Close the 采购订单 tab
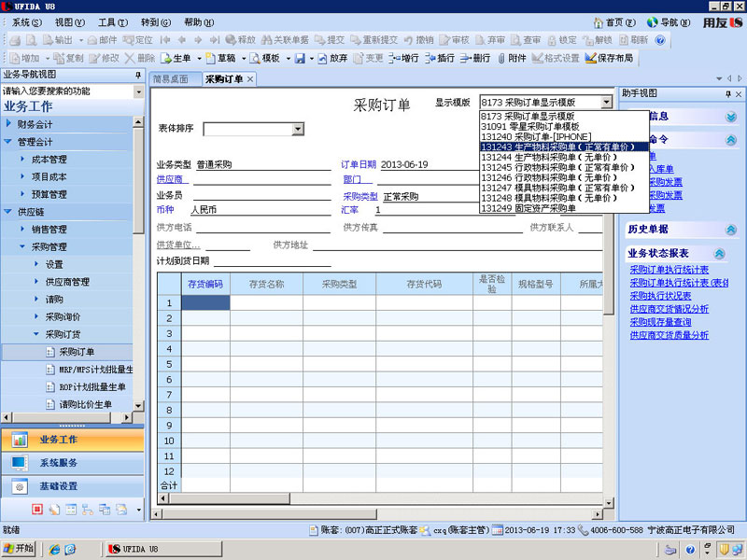This screenshot has width=747, height=560. click(x=250, y=79)
